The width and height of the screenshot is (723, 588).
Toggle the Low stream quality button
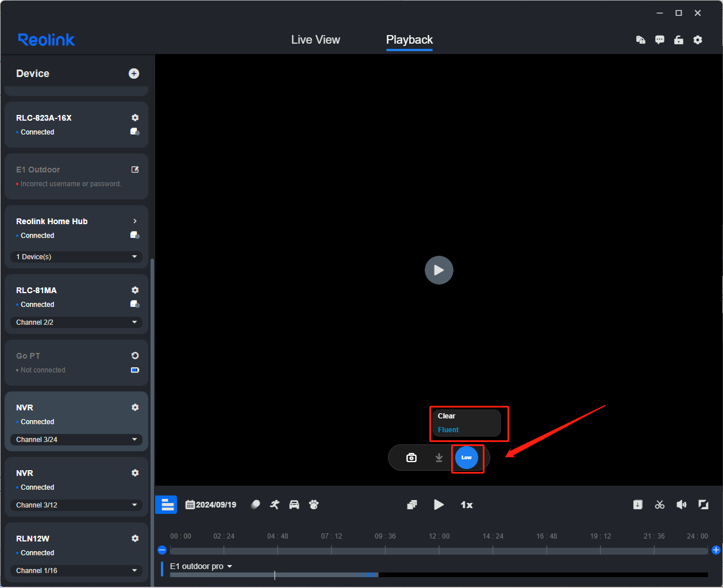coord(467,458)
